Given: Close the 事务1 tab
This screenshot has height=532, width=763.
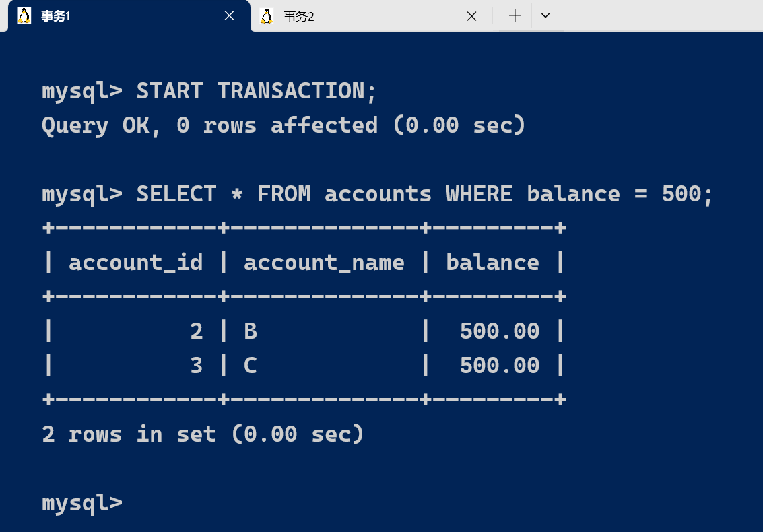Looking at the screenshot, I should point(229,16).
